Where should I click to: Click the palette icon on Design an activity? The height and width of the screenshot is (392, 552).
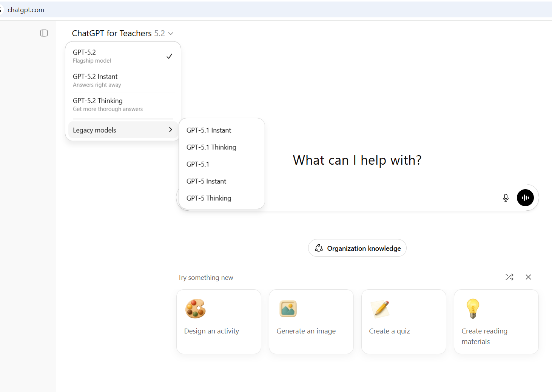tap(195, 309)
